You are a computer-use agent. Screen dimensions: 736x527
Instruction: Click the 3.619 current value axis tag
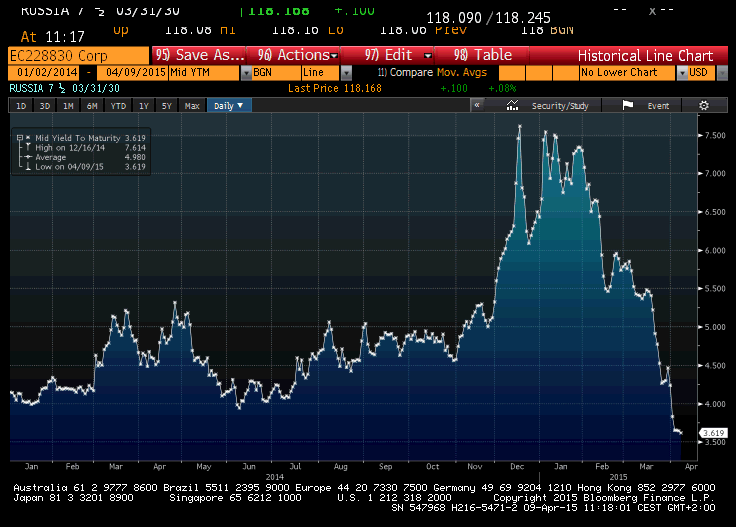point(713,433)
